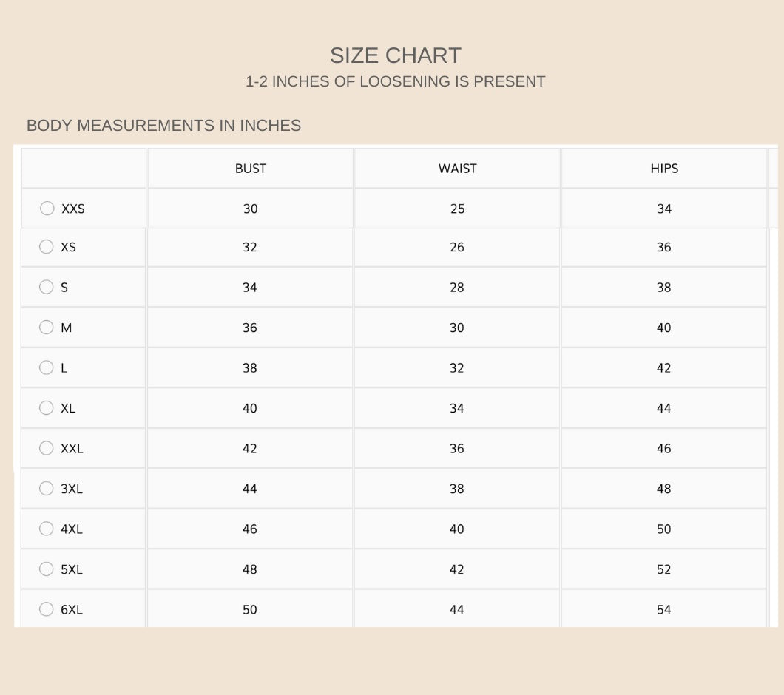The height and width of the screenshot is (695, 784).
Task: Click the waist value 34 in XL row
Action: [x=457, y=408]
